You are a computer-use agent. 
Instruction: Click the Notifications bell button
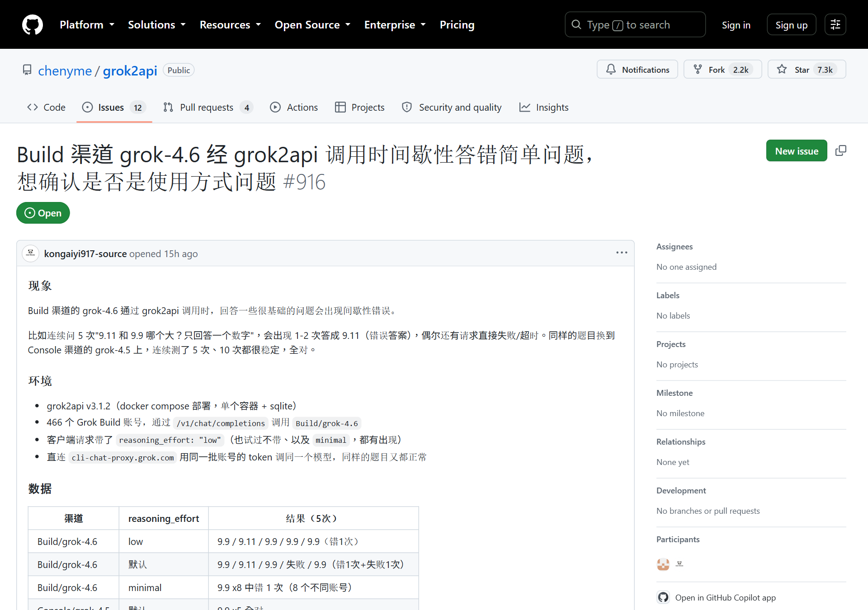637,69
